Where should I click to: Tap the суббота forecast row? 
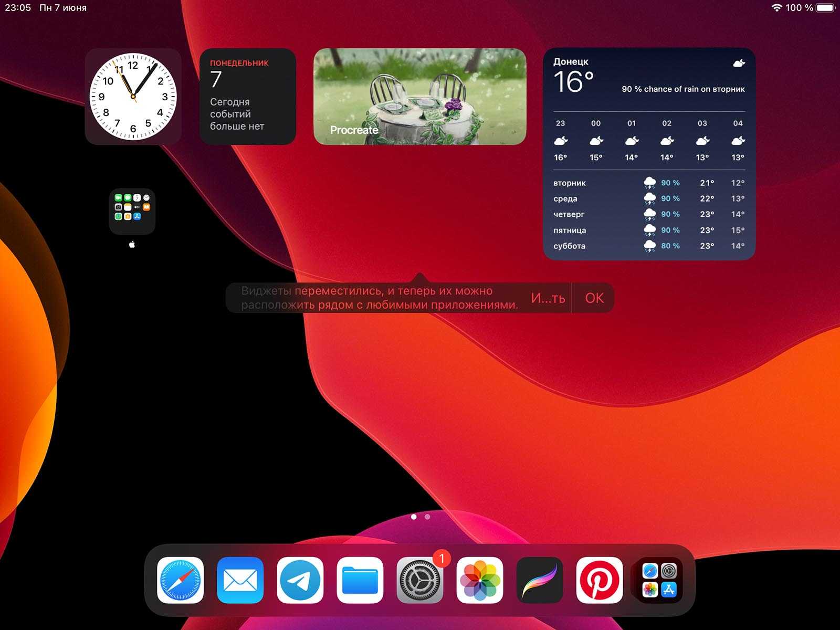pyautogui.click(x=649, y=246)
